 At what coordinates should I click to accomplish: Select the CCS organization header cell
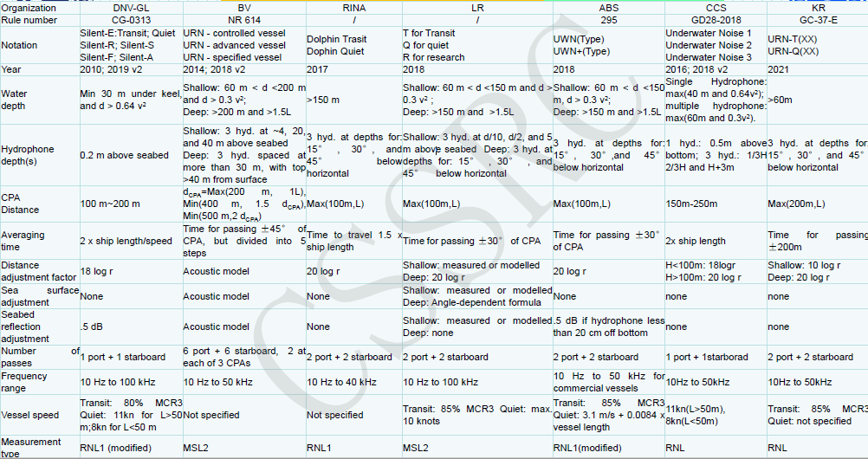(716, 8)
